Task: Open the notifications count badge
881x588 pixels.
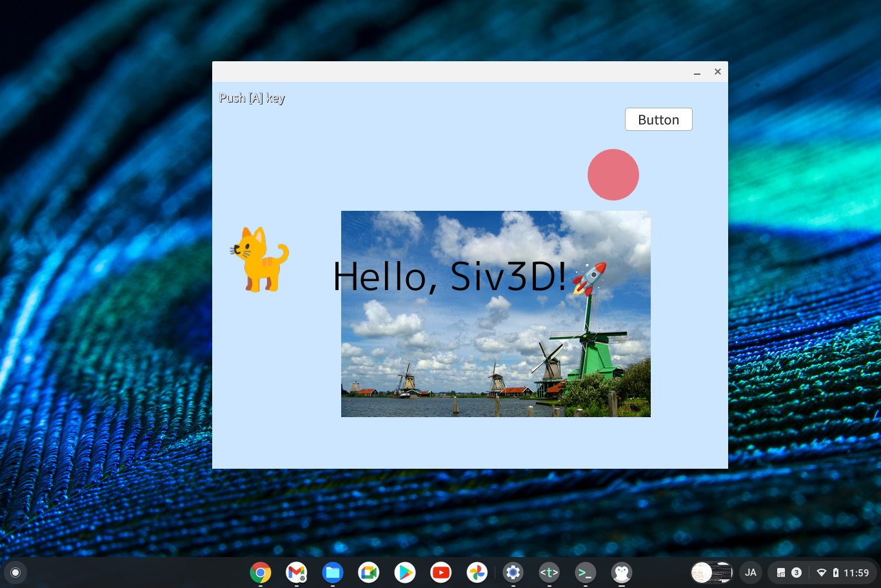Action: click(797, 573)
